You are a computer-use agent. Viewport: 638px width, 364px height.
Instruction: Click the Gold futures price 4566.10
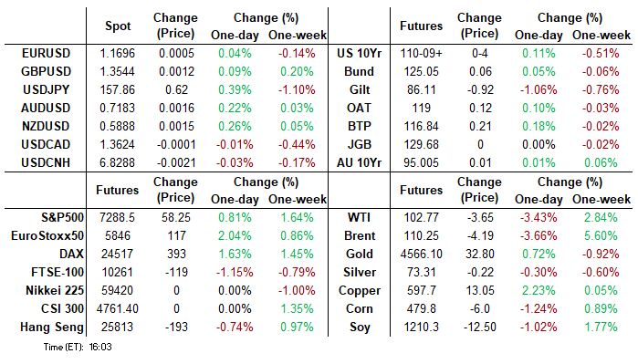[421, 255]
